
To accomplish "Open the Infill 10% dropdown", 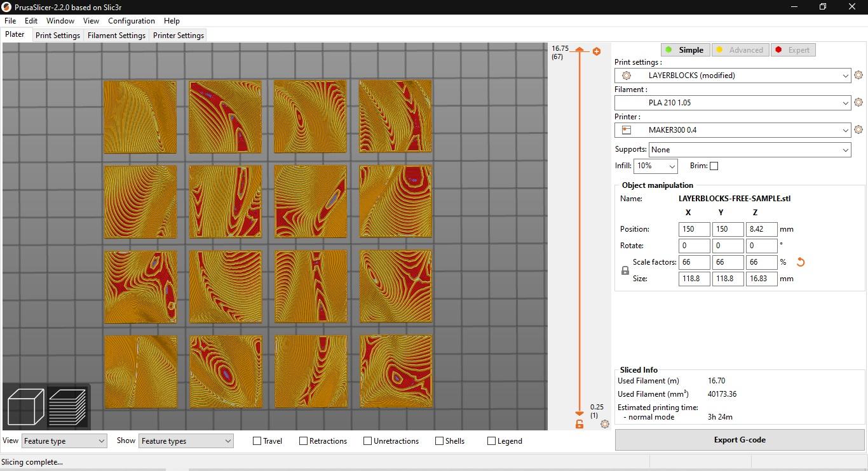I will click(x=656, y=166).
